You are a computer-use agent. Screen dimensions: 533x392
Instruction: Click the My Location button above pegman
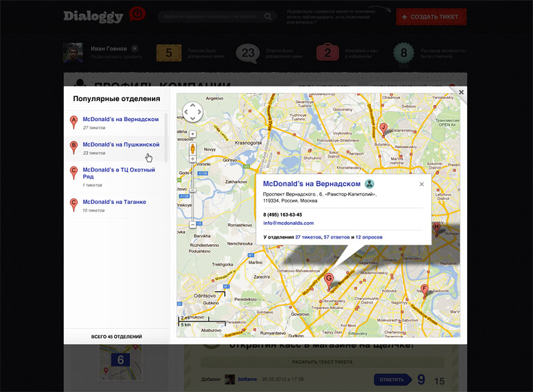point(192,134)
